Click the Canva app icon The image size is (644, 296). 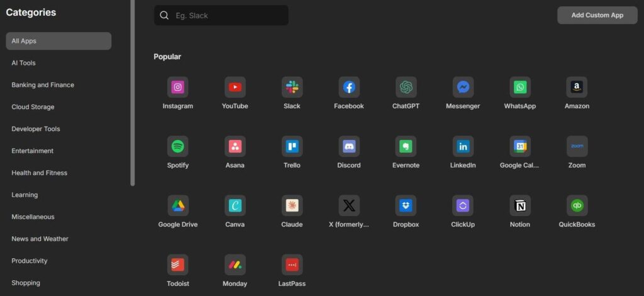235,205
